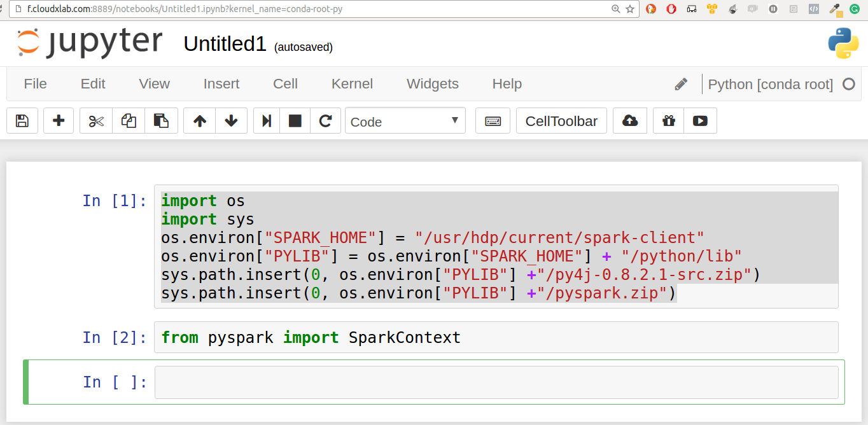Click the video play toolbar icon
The width and height of the screenshot is (868, 425).
click(x=700, y=121)
